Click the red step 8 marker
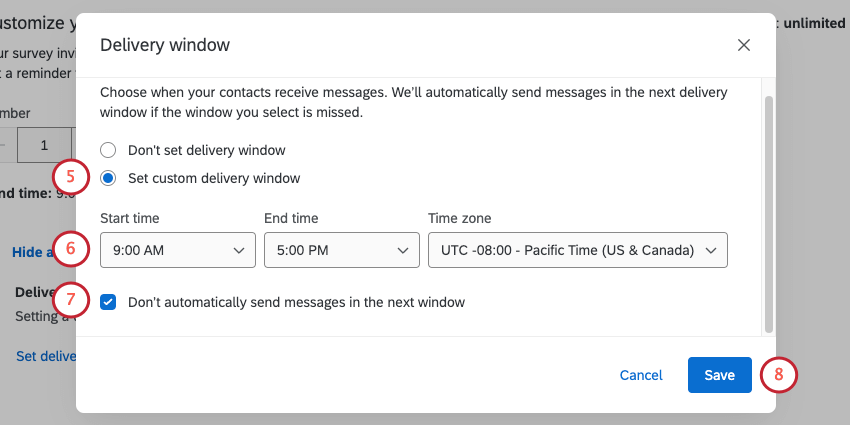Viewport: 850px width, 425px height. coord(778,375)
